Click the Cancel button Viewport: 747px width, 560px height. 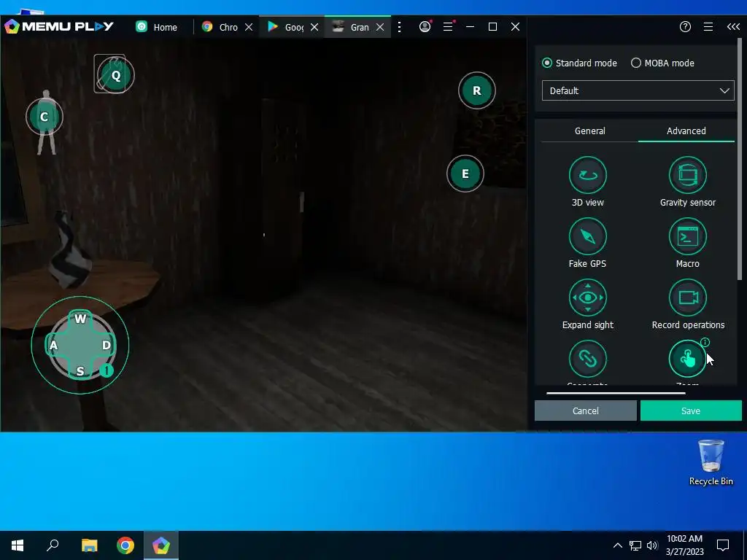[586, 411]
